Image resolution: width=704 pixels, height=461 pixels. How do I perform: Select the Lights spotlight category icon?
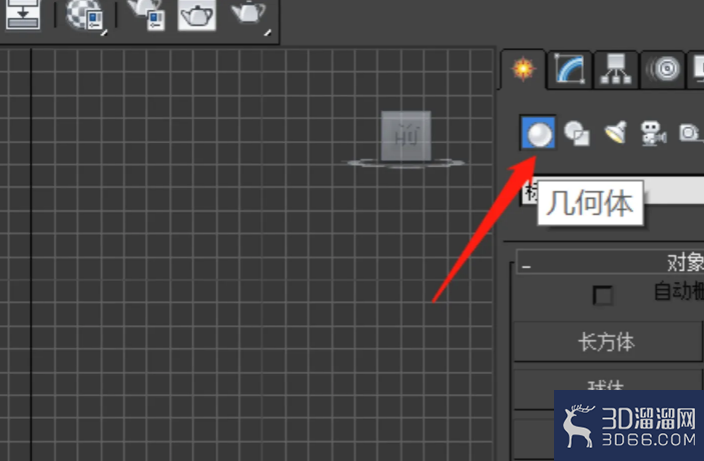pyautogui.click(x=616, y=133)
